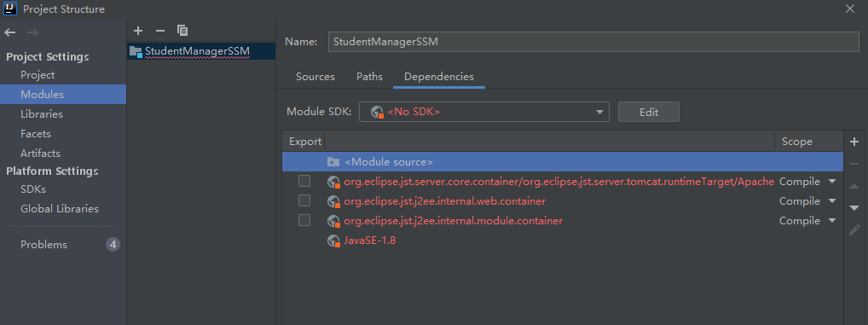Check export box for j2ee.internal.module.container

click(x=304, y=220)
